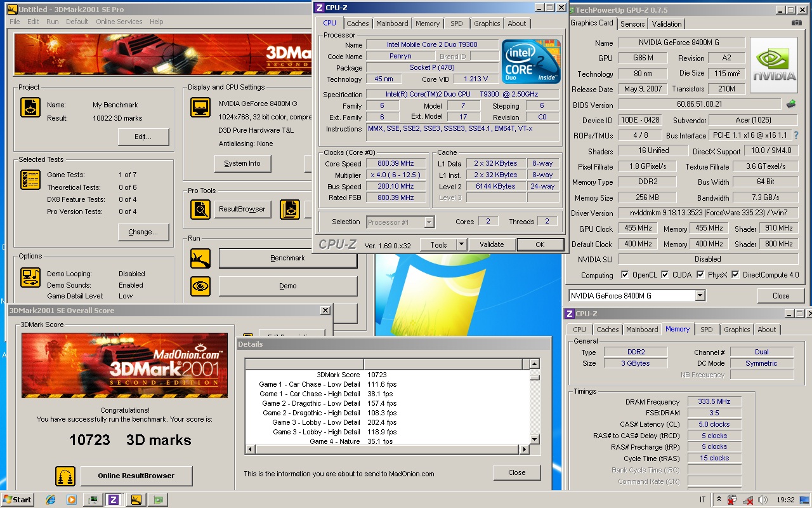The image size is (812, 508).
Task: Click the taskbar clock showing 19:32
Action: [x=785, y=500]
